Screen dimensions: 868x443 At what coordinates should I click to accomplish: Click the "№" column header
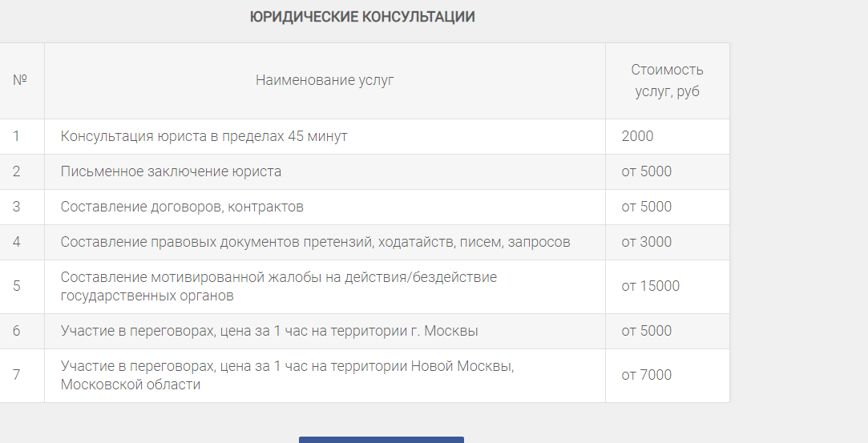click(21, 80)
